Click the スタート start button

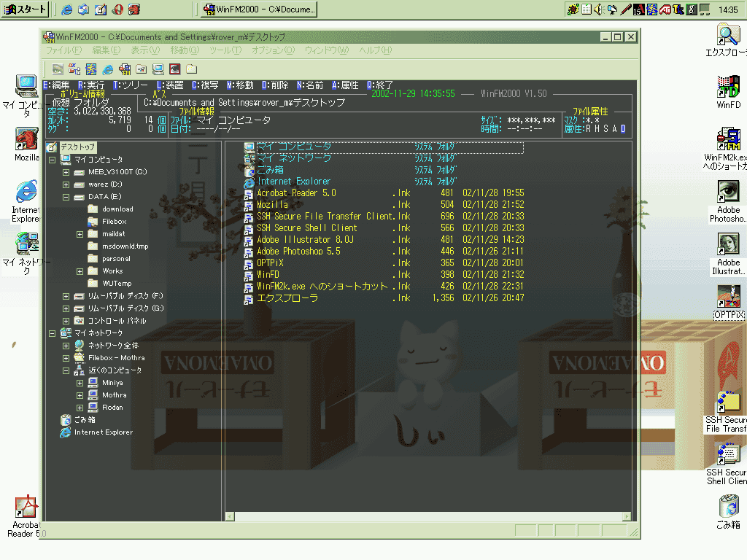[x=26, y=9]
